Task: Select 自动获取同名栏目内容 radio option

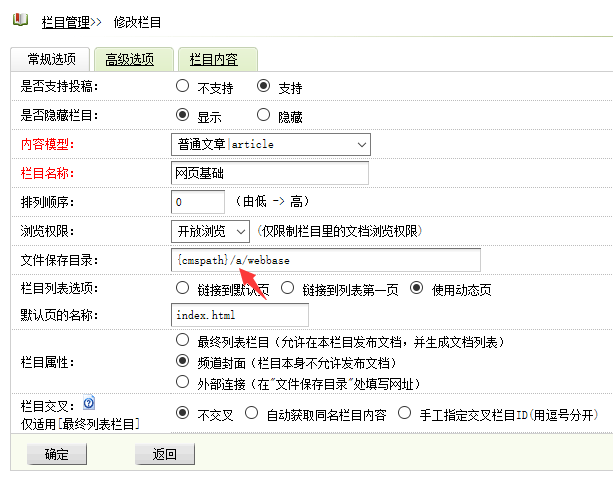Action: (x=251, y=413)
